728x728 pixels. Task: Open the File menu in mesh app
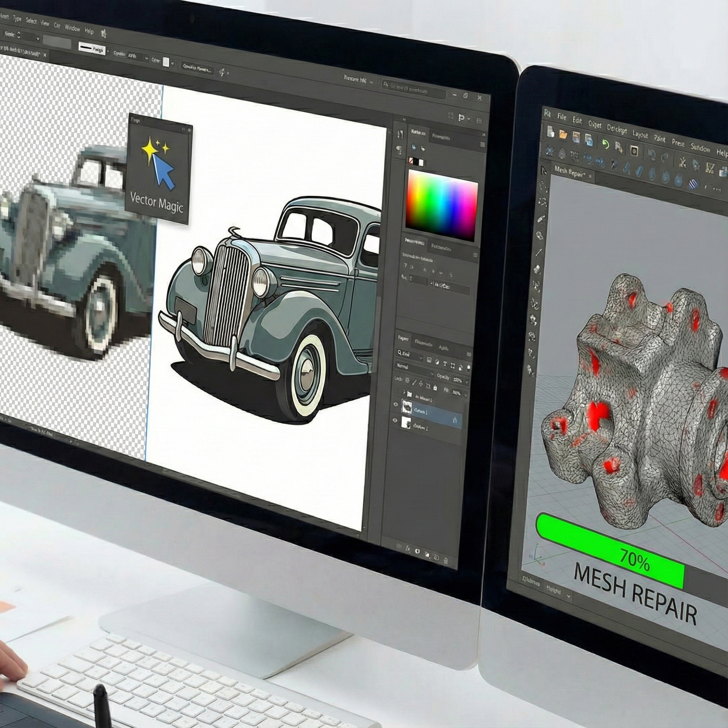coord(562,117)
